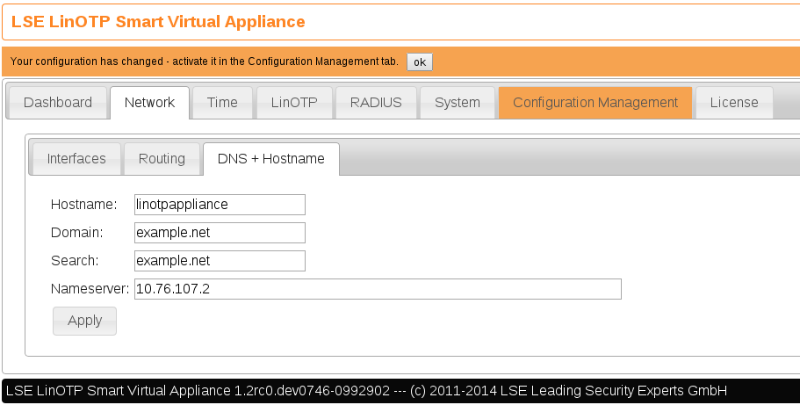Image resolution: width=800 pixels, height=405 pixels.
Task: Switch to the Time tab
Action: [x=222, y=103]
